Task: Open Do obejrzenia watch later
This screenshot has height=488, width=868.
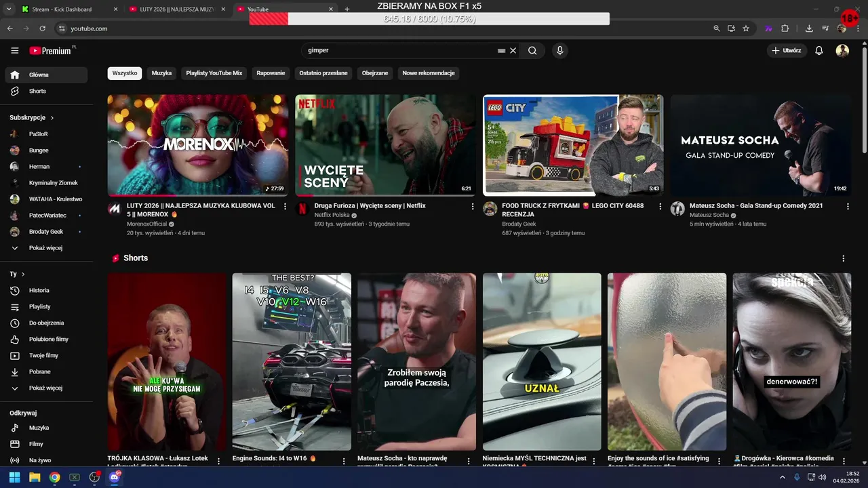Action: click(x=46, y=323)
